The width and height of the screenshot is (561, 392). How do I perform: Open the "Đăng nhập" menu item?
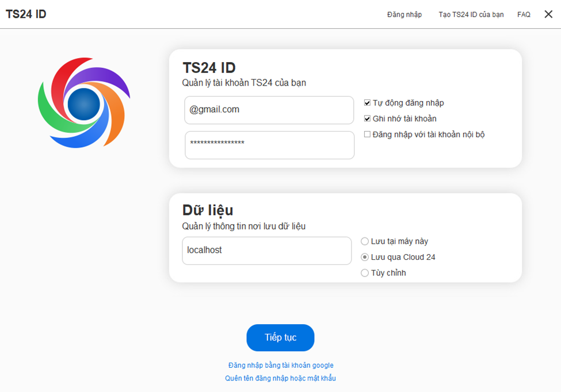(x=404, y=14)
